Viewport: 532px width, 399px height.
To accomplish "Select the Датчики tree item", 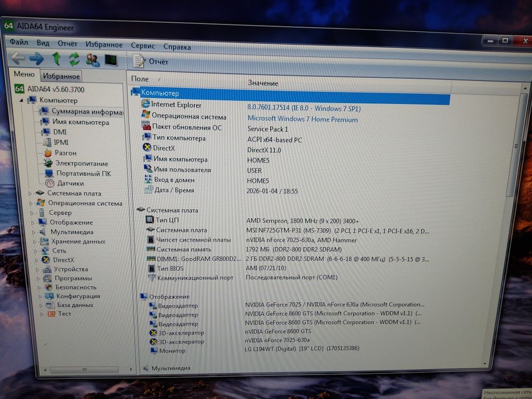I will [70, 183].
